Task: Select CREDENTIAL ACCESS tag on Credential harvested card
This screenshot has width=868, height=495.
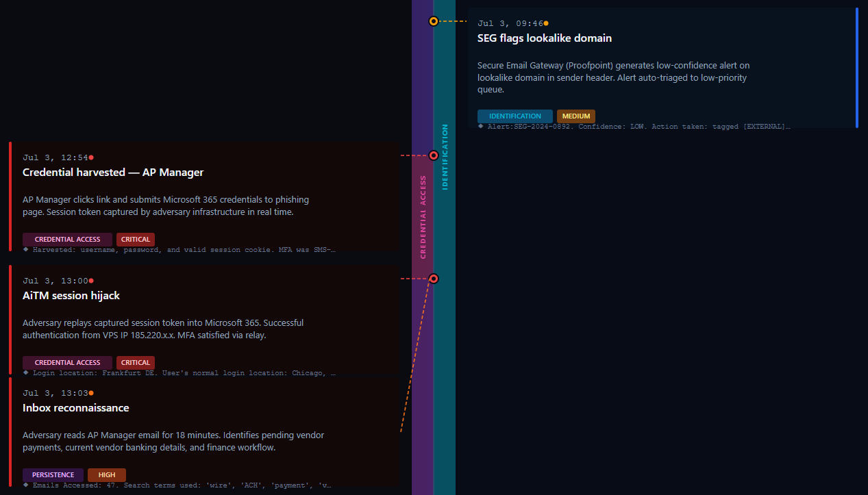Action: click(67, 240)
